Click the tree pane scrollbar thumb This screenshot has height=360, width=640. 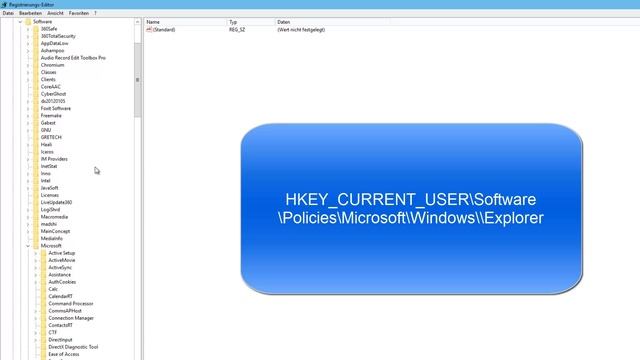click(x=138, y=80)
